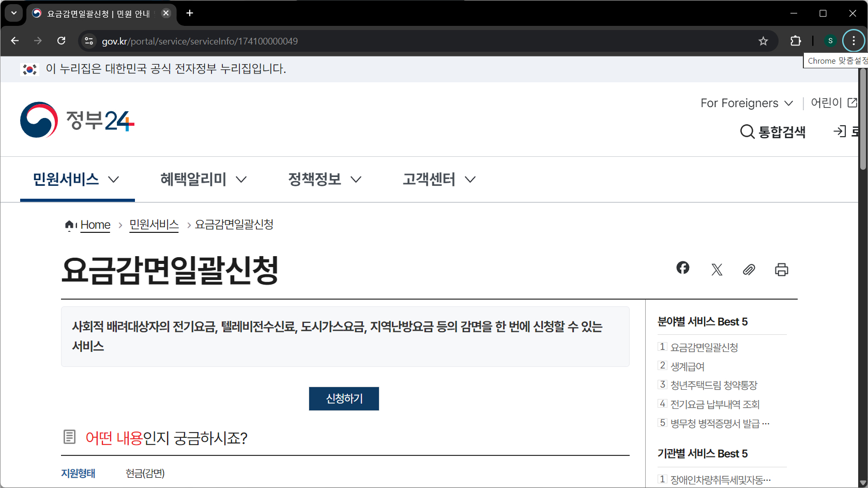The image size is (868, 488).
Task: Click the page vertical scrollbar
Action: click(863, 259)
